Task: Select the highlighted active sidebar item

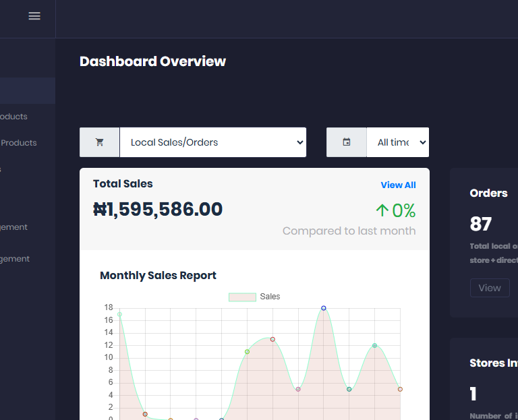Action: (x=27, y=90)
